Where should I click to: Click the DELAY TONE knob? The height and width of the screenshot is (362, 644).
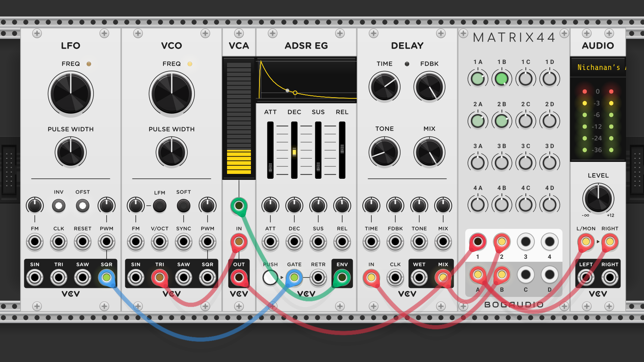tap(384, 152)
